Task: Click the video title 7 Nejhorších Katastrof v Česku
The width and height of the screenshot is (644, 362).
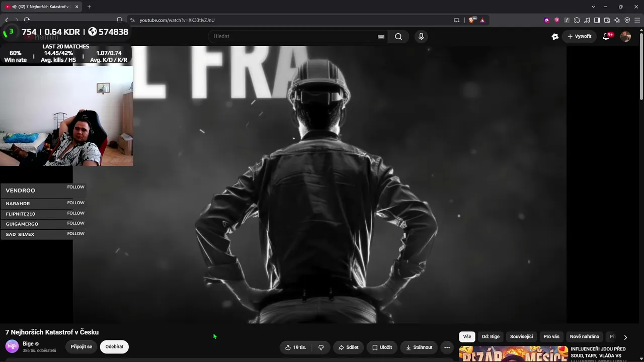Action: point(52,332)
